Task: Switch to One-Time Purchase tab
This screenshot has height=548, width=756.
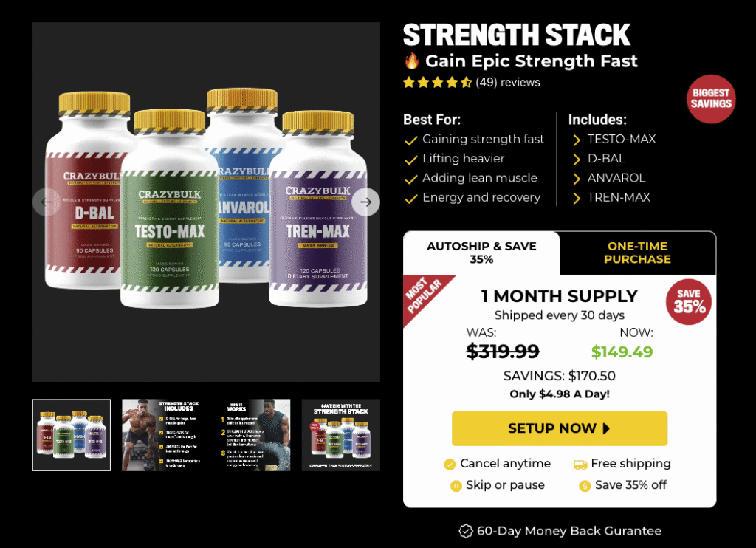Action: point(637,253)
